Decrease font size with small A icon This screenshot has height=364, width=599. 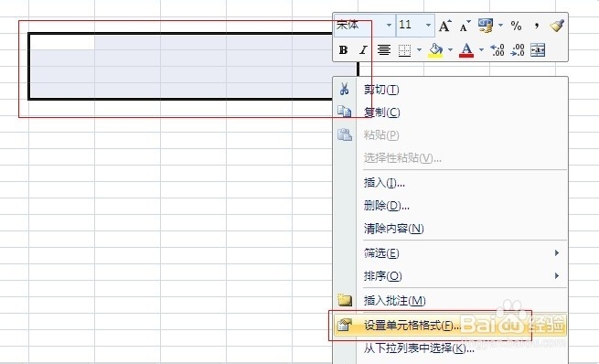click(465, 27)
